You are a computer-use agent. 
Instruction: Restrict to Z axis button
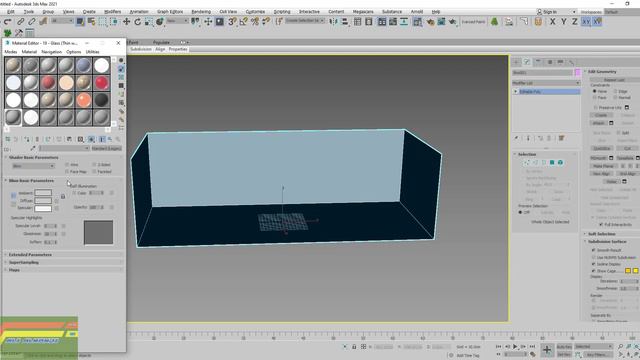pos(575,21)
